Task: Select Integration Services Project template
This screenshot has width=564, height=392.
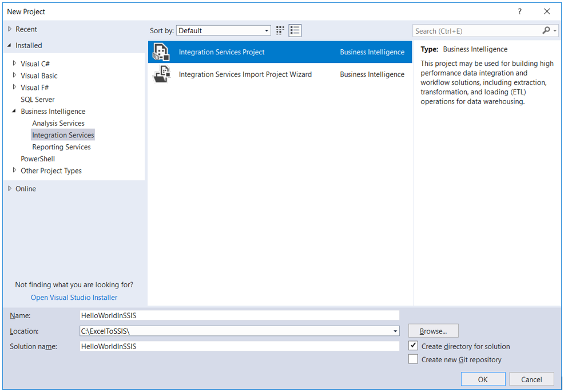Action: pos(280,52)
